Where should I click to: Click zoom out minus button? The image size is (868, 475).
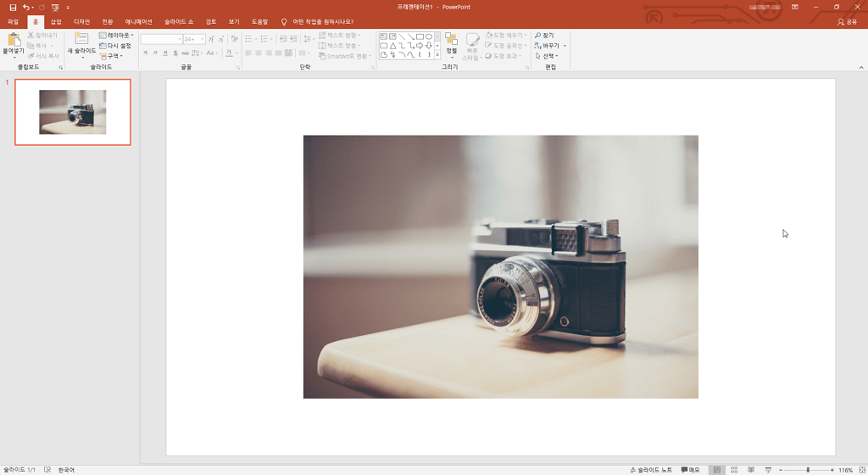coord(781,470)
